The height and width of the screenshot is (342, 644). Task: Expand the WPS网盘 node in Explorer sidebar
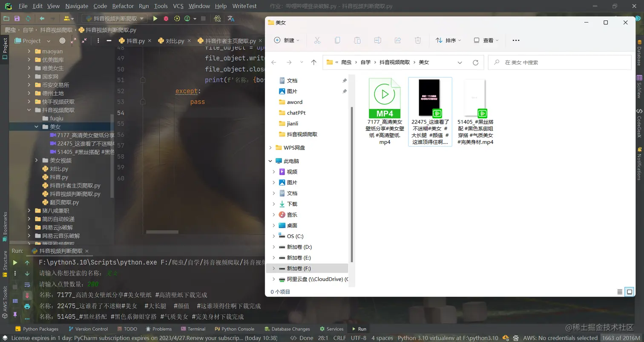pos(270,148)
